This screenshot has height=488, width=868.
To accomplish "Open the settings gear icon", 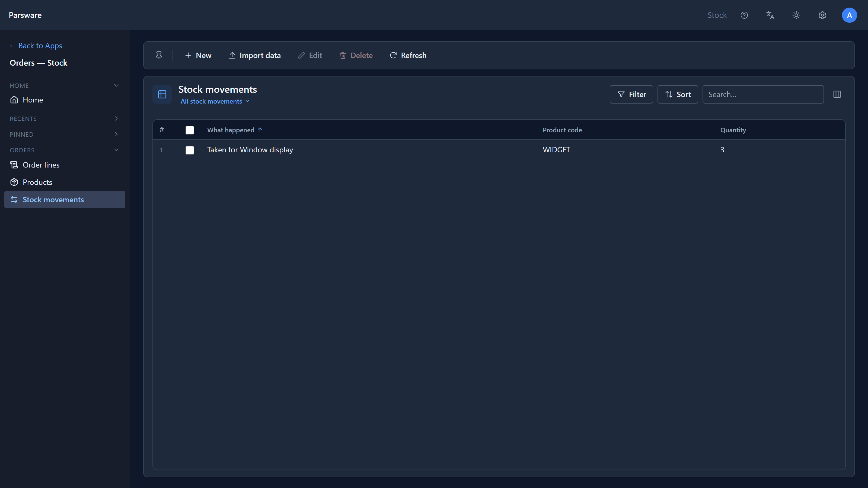I will click(822, 15).
